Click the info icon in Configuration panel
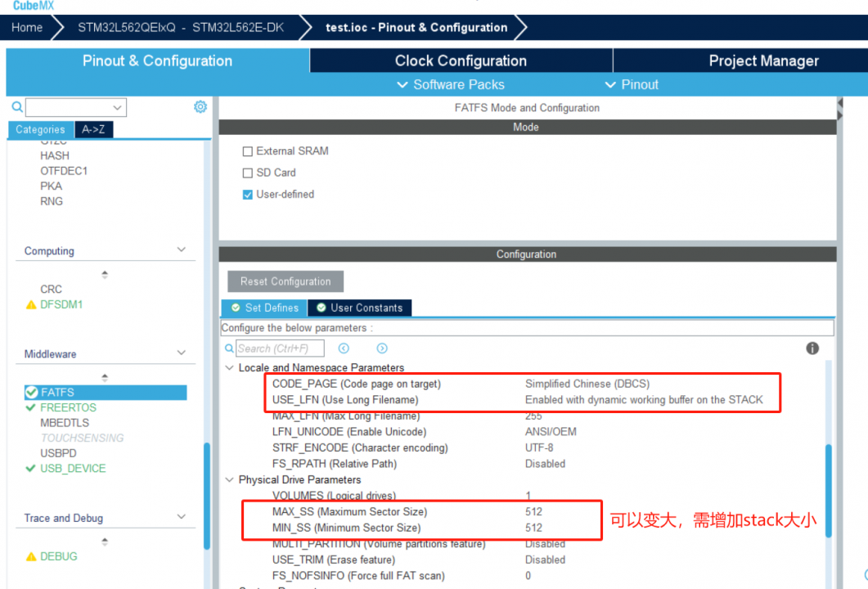This screenshot has height=589, width=868. [812, 348]
